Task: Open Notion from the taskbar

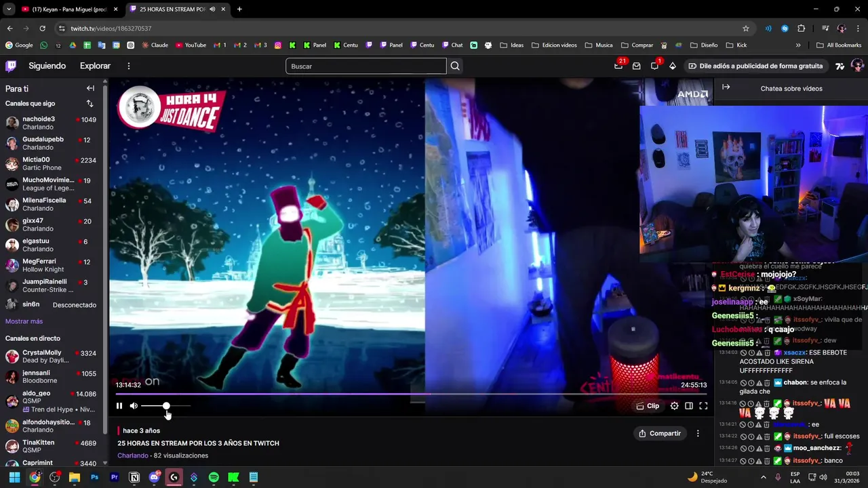Action: [x=134, y=477]
